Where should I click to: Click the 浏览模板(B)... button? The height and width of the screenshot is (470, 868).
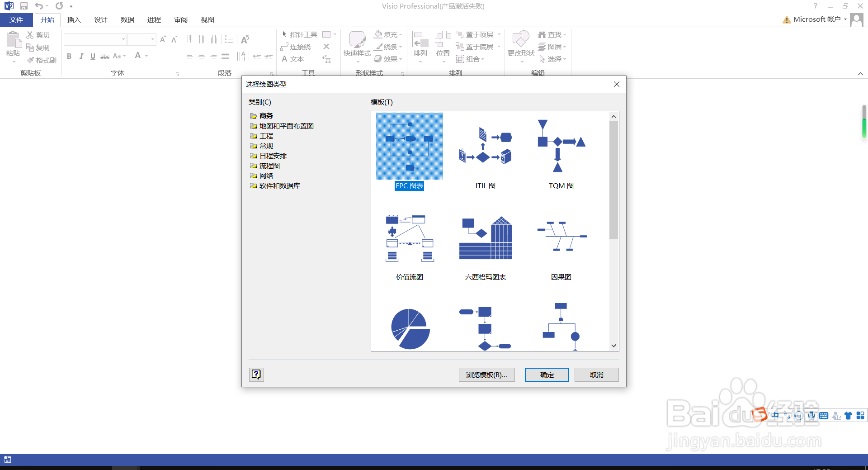pos(486,375)
